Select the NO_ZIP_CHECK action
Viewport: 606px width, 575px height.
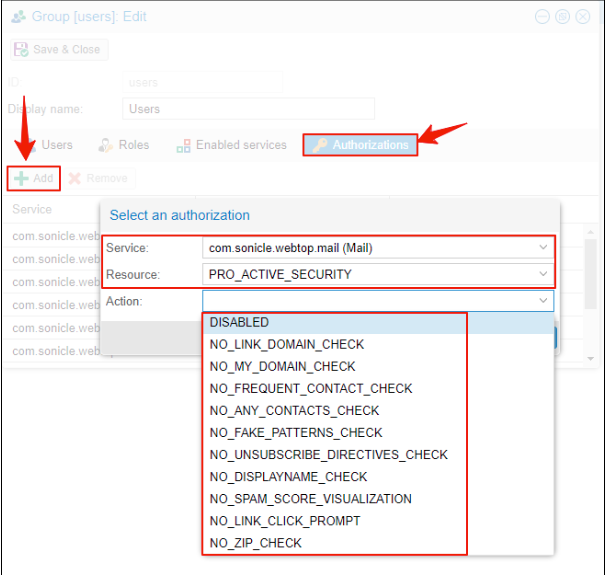click(x=255, y=543)
